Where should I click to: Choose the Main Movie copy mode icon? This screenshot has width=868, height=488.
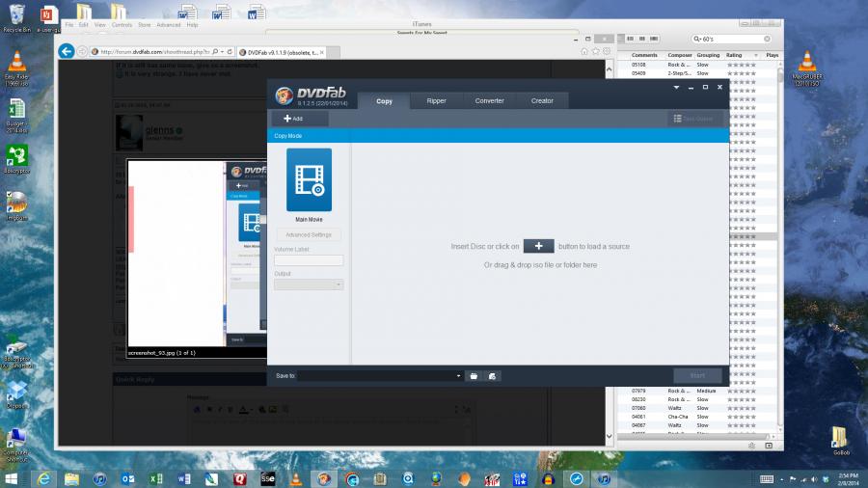point(309,179)
